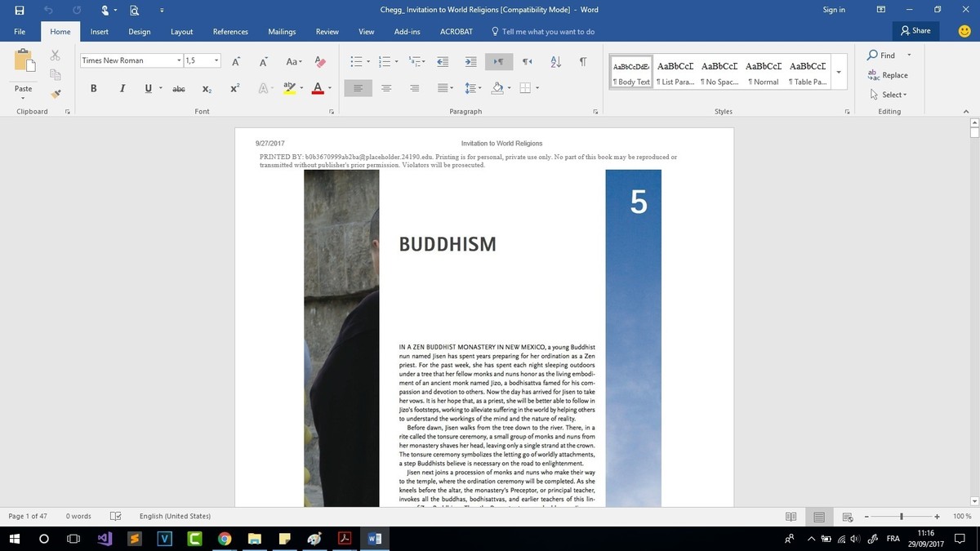Apply strikethrough with the abc icon

[x=179, y=88]
